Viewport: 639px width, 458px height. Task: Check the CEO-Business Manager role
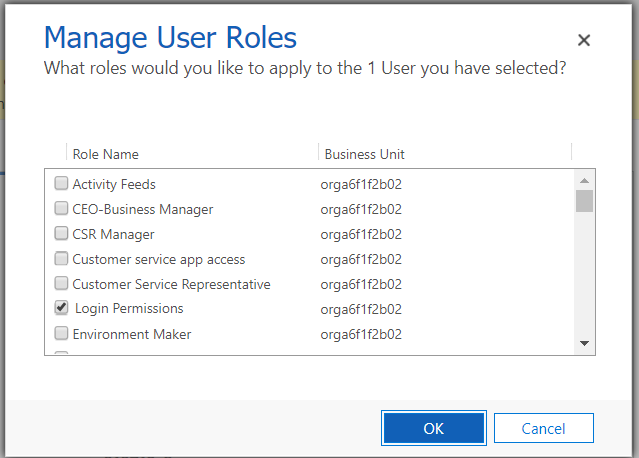coord(61,209)
